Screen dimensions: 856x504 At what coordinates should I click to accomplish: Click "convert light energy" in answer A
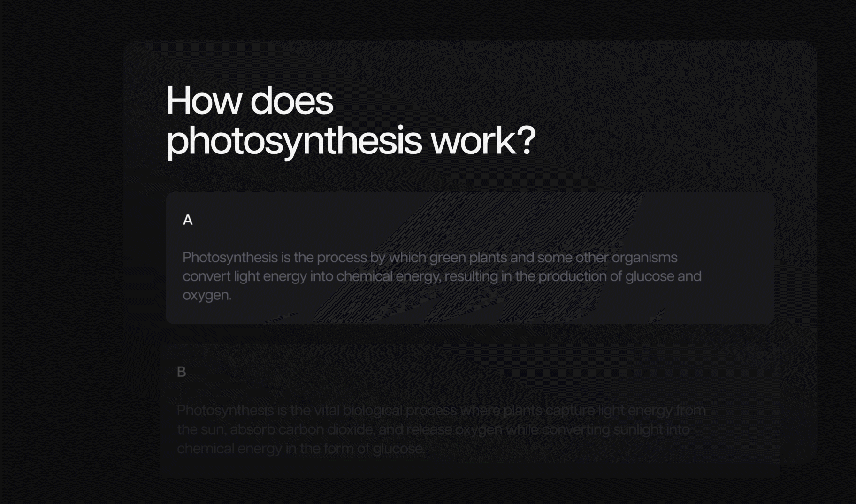[x=245, y=276]
